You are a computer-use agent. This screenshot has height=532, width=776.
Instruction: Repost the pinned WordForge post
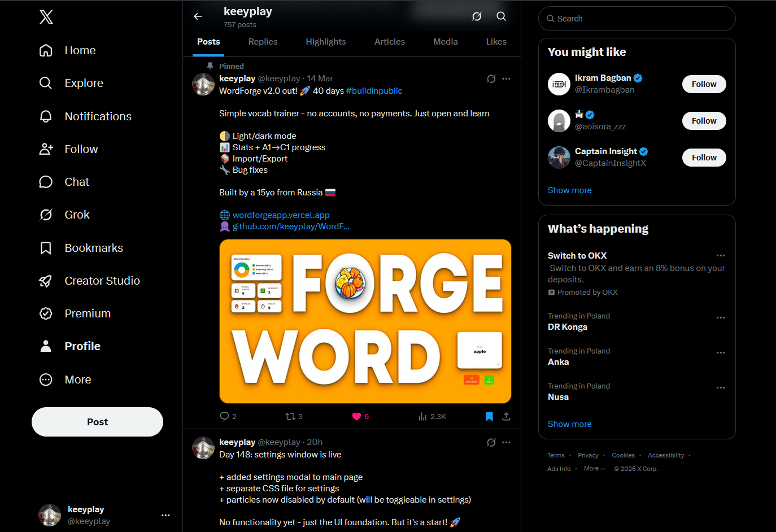point(294,416)
